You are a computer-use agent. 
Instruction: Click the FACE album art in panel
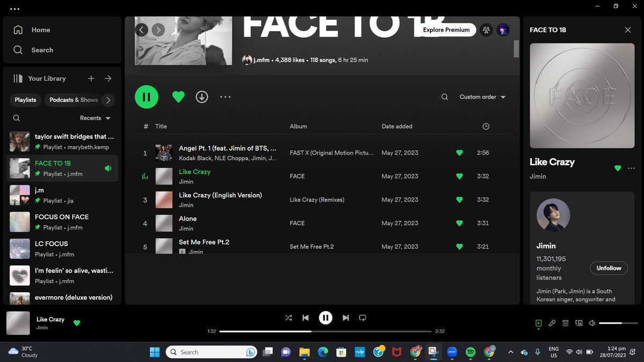pyautogui.click(x=583, y=96)
